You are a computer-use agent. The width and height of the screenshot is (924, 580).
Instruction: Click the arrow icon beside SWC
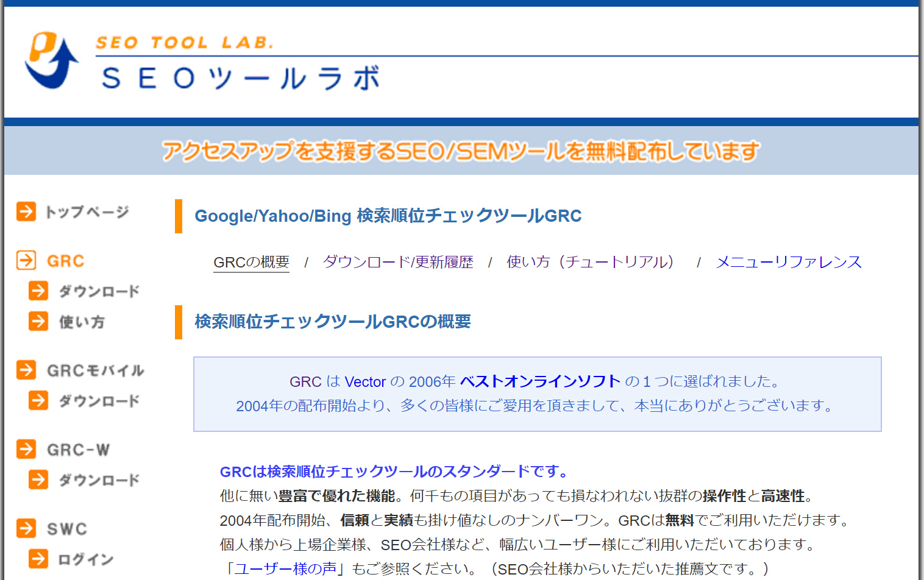click(26, 528)
